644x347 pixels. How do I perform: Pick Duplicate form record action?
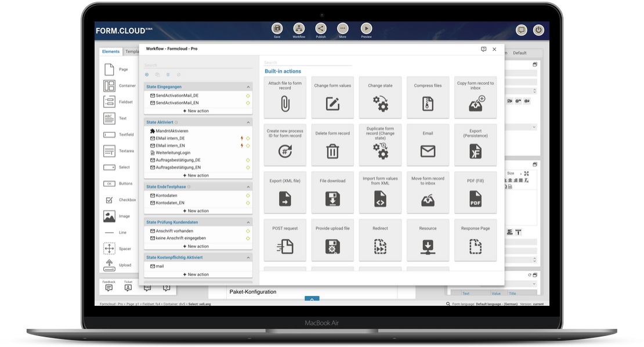pos(381,145)
